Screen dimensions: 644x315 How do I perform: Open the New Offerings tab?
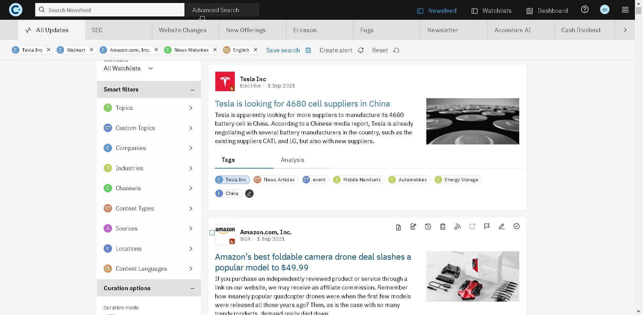[253, 30]
